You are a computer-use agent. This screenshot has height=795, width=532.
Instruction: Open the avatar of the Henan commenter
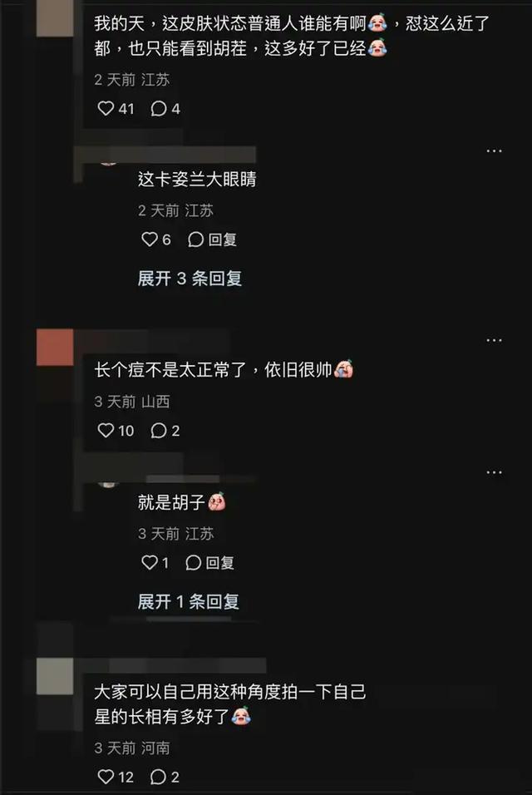[x=55, y=676]
